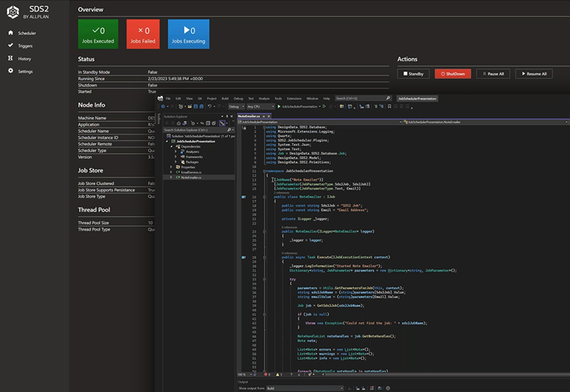Click the red Jobs Failed tile
Screen dimensions: 570x392
click(x=143, y=34)
